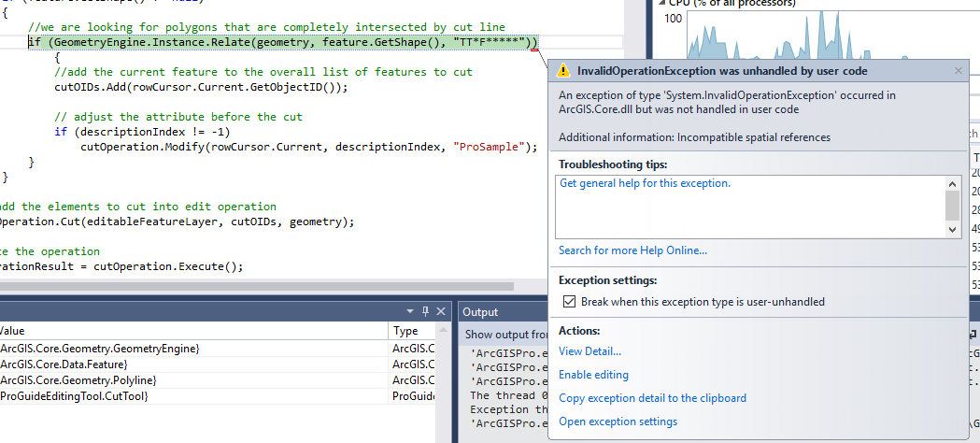Toggle the auto-hide pin on the Locals panel
The height and width of the screenshot is (443, 980).
point(426,311)
